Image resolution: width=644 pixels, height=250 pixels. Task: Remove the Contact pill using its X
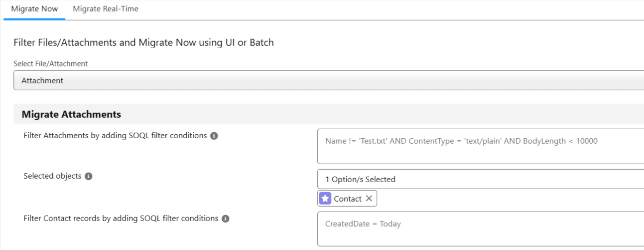coord(369,199)
